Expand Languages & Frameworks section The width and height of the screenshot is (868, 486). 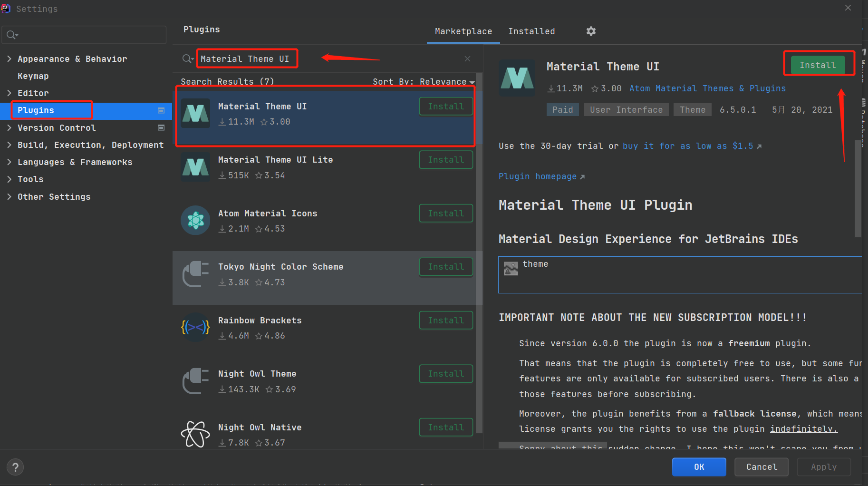pyautogui.click(x=9, y=162)
